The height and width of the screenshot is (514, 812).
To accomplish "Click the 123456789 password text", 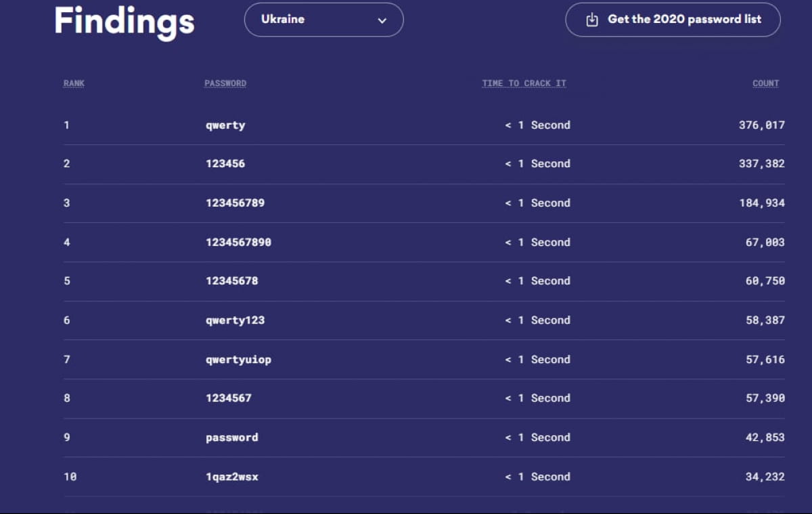I will tap(235, 203).
